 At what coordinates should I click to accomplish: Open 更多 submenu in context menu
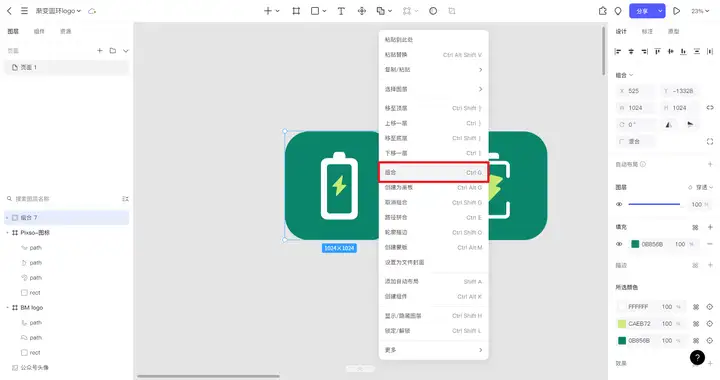pos(433,350)
